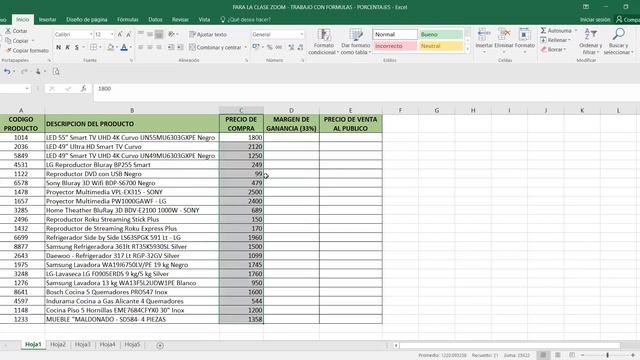This screenshot has width=640, height=360.
Task: Open the Insertar ribbon tab
Action: pos(47,20)
